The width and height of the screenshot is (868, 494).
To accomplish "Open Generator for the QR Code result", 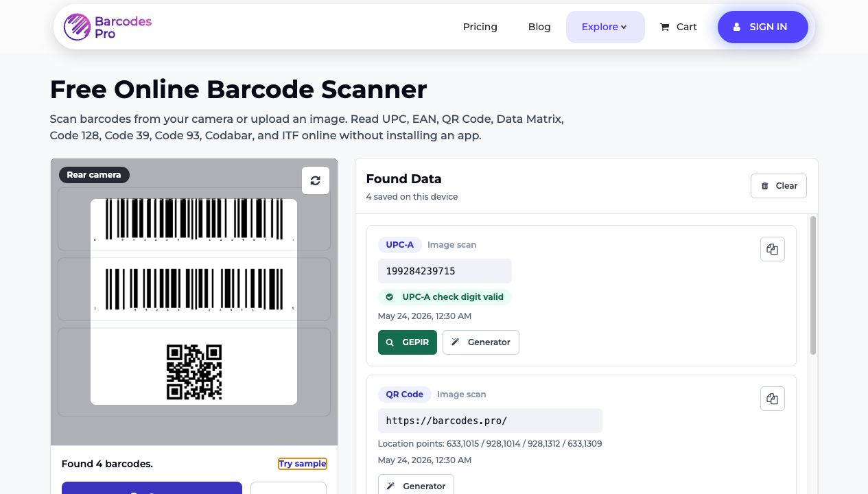I will (x=416, y=486).
